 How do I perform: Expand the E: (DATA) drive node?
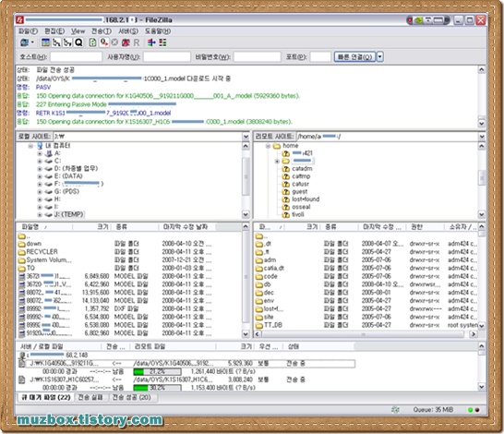[x=40, y=176]
